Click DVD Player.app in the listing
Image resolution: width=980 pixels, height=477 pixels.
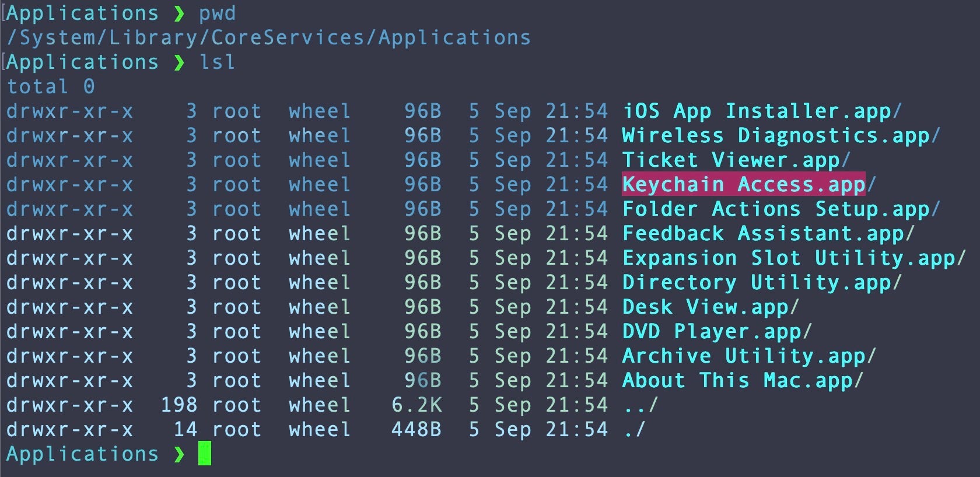click(716, 332)
